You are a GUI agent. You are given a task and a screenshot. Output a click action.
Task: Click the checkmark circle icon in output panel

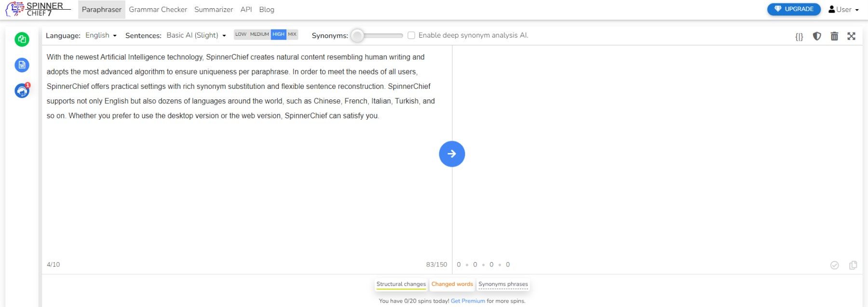pos(835,265)
